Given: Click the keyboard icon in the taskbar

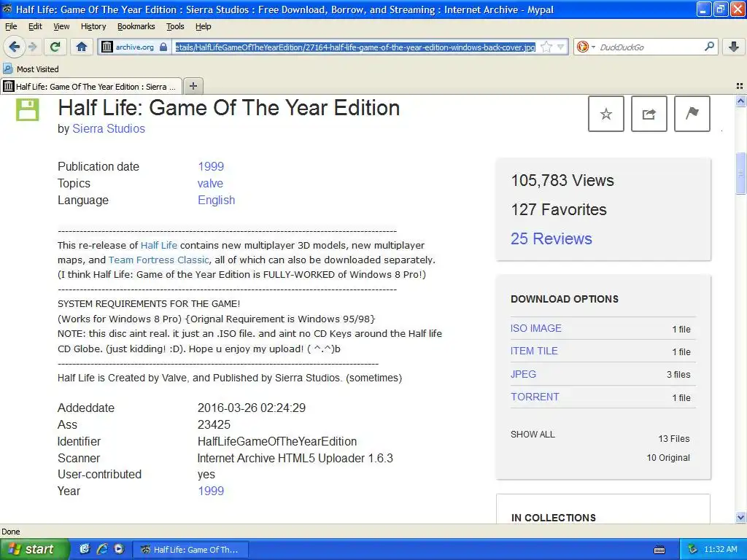Looking at the screenshot, I should point(659,550).
